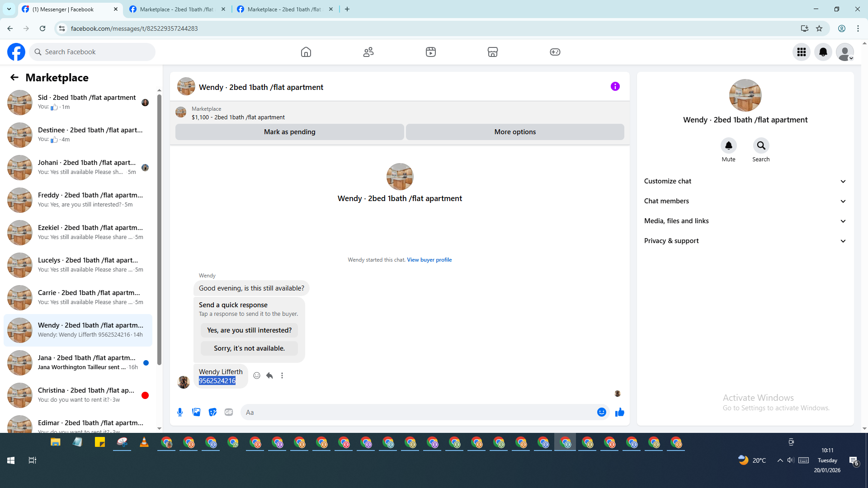Open Johani's 2bed 1bath conversation

pos(78,168)
